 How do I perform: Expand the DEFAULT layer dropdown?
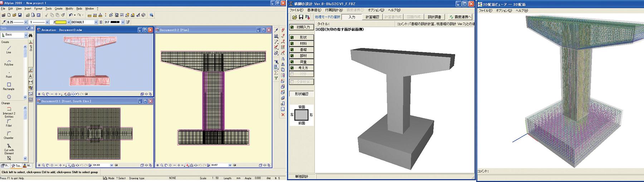(96, 22)
